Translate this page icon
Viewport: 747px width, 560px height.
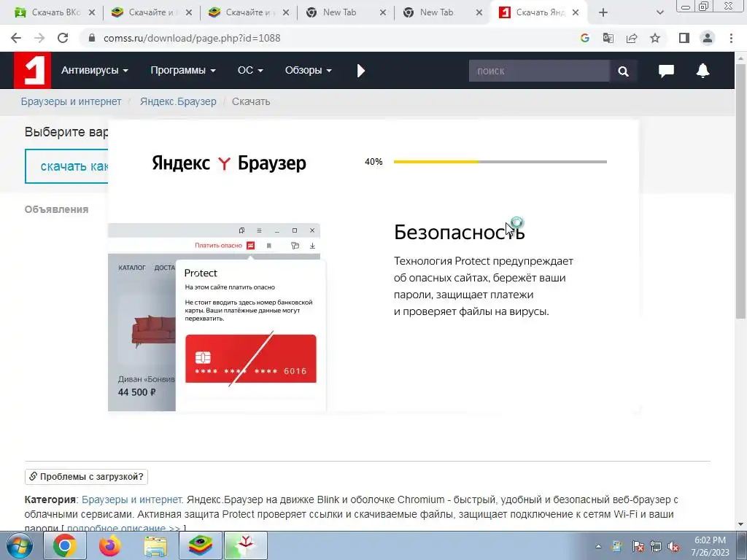coord(608,38)
